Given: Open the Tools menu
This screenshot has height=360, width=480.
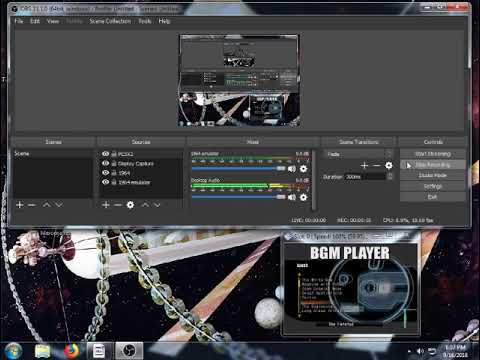Looking at the screenshot, I should tap(145, 21).
